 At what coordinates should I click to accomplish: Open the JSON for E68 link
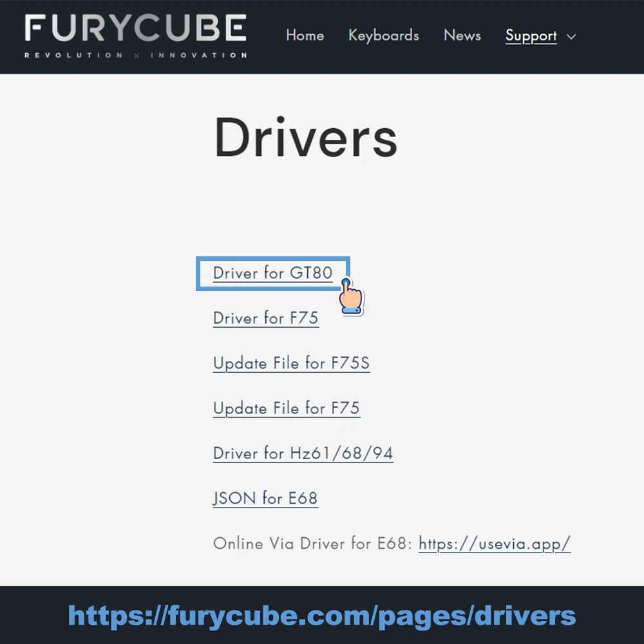point(265,498)
